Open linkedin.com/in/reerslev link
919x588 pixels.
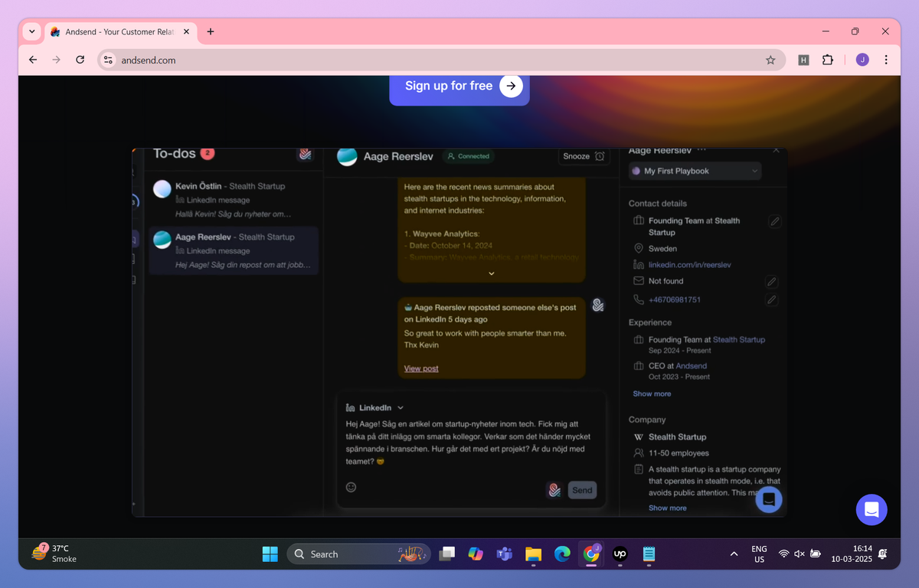(x=690, y=265)
